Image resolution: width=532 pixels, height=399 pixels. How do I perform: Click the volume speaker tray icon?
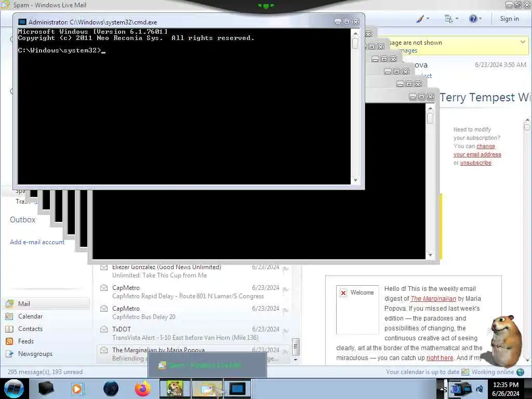(x=480, y=389)
